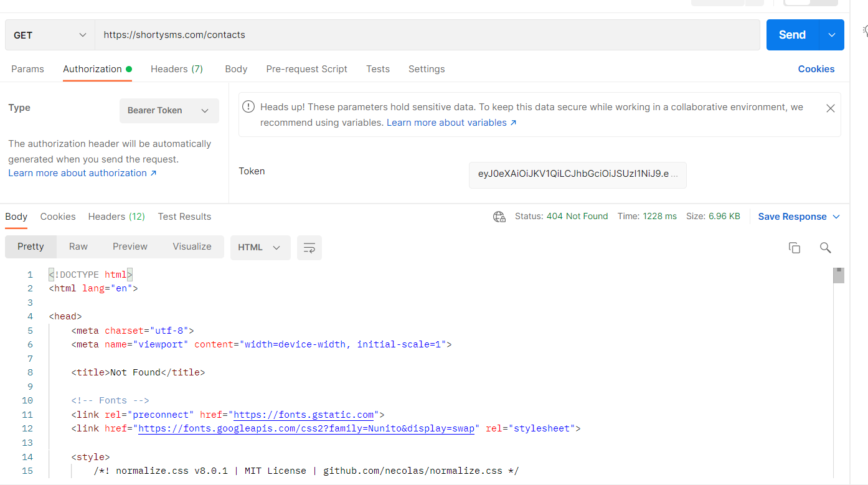The height and width of the screenshot is (485, 868).
Task: Select the response Body tab
Action: [16, 217]
